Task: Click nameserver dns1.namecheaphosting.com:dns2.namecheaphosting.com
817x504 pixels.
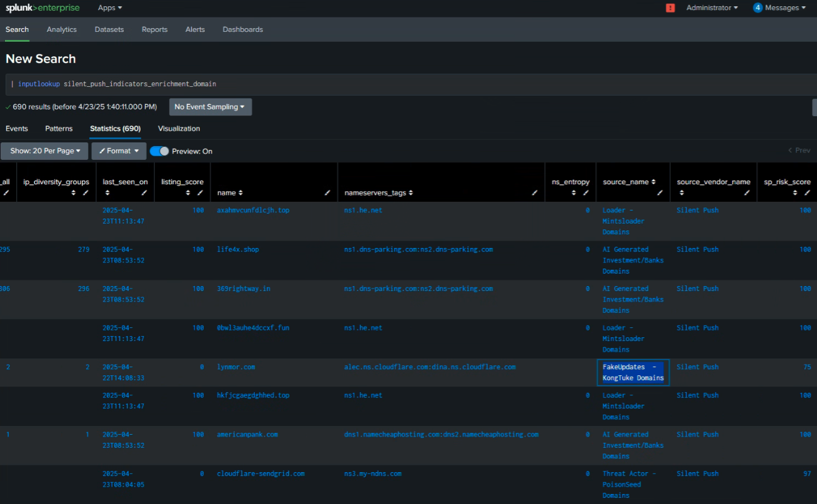Action: [x=441, y=435]
